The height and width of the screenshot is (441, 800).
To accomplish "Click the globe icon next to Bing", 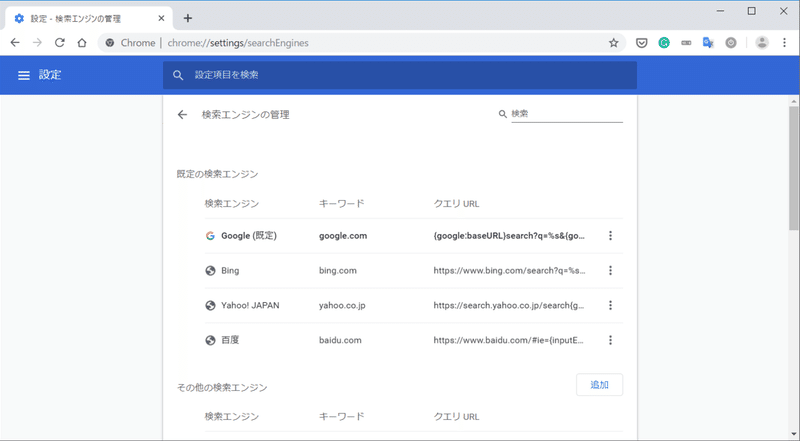I will coord(210,271).
